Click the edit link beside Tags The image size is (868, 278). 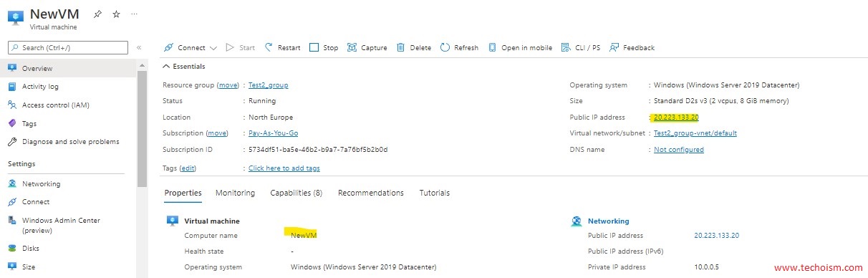click(188, 168)
